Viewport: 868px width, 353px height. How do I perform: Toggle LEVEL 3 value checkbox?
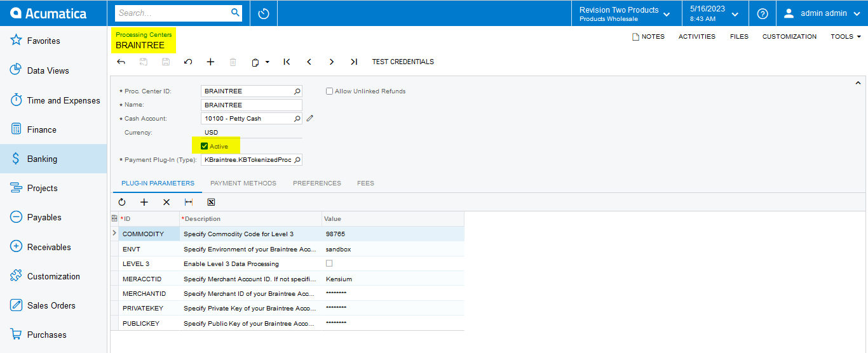329,263
